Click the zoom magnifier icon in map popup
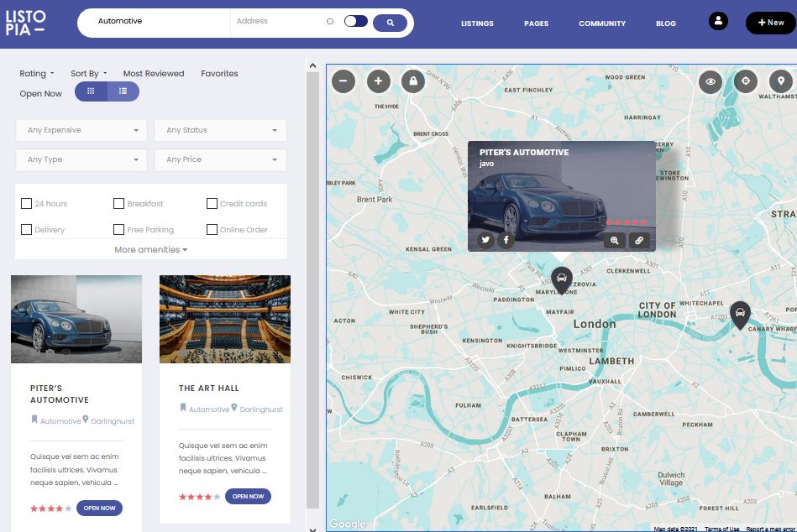797x532 pixels. point(615,241)
